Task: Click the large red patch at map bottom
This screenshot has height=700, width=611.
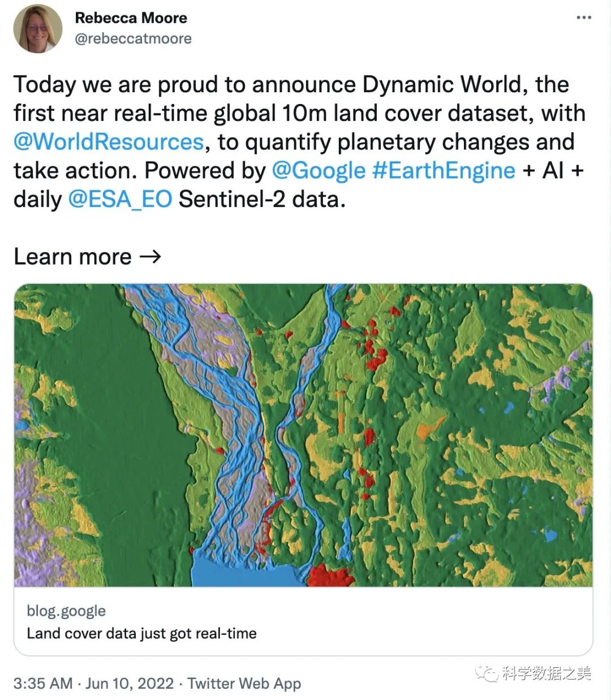Action: click(330, 577)
